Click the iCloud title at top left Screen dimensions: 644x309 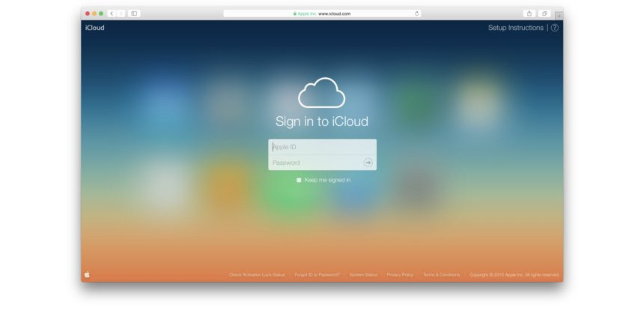(x=95, y=28)
